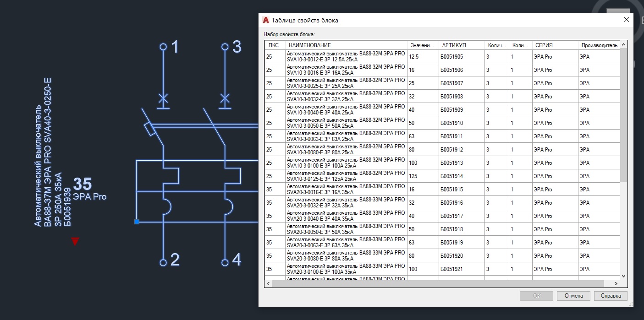Image resolution: width=644 pixels, height=320 pixels.
Task: Select the cell Б0051920
Action: coord(462,256)
